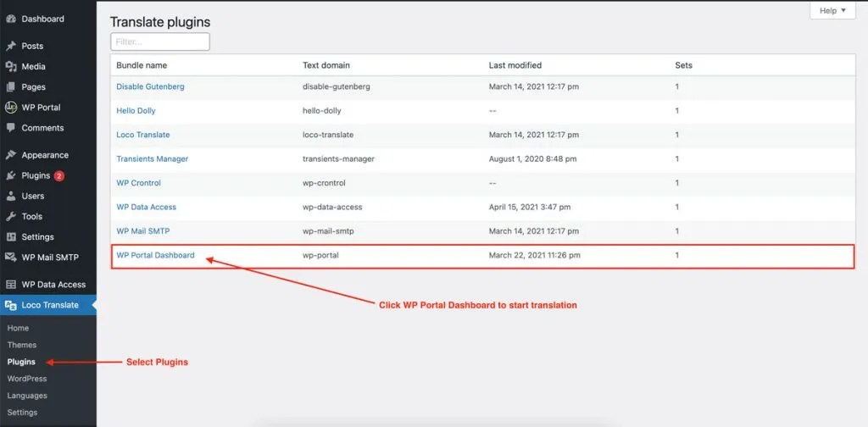The image size is (868, 427).
Task: Click the Media icon in sidebar
Action: click(10, 66)
